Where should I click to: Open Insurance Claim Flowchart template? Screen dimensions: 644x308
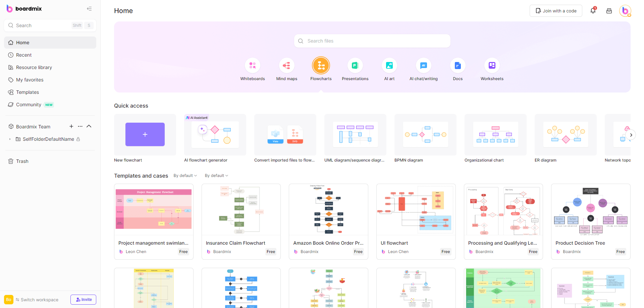coord(241,222)
